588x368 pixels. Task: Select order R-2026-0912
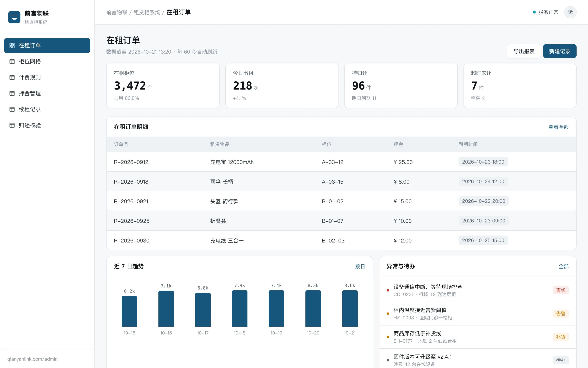click(341, 162)
